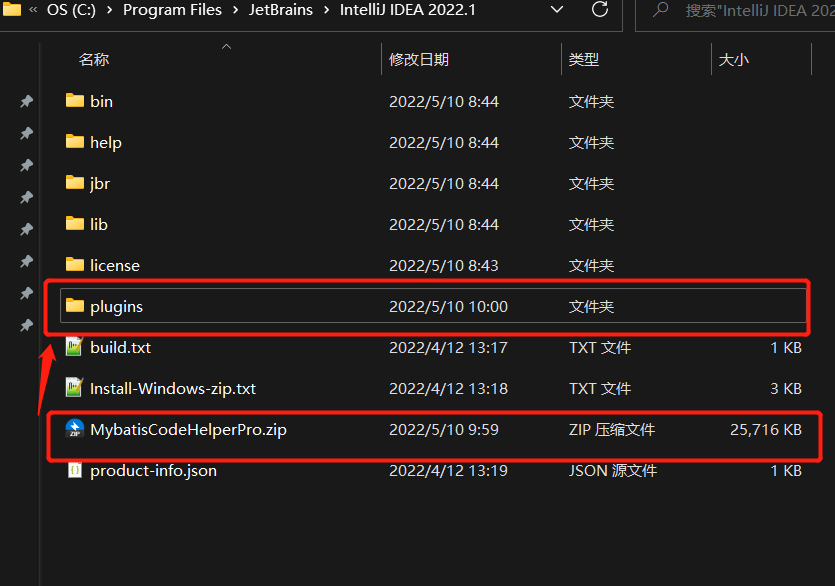Select the plugins folder name
The image size is (835, 586).
pos(116,306)
